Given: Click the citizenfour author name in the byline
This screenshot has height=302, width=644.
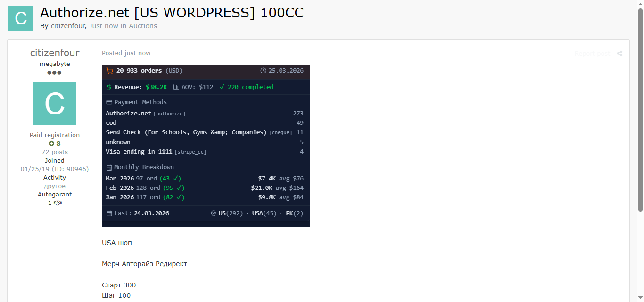Looking at the screenshot, I should (x=67, y=26).
